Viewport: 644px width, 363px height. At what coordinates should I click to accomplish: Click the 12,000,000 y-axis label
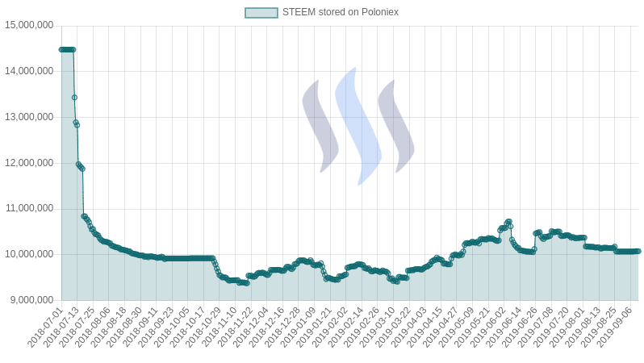point(29,163)
